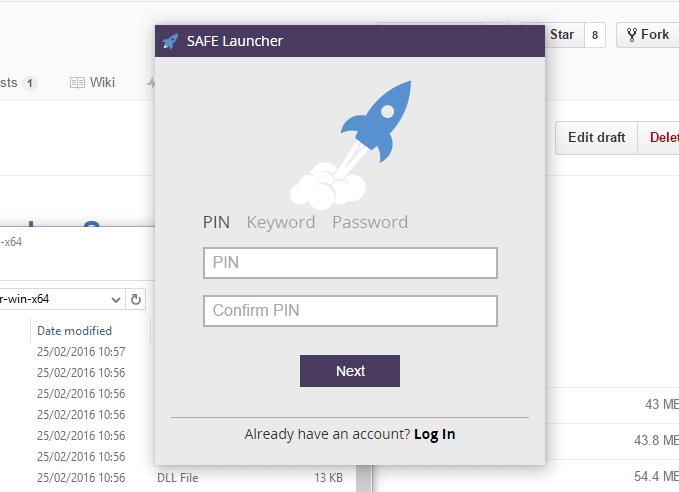Select the Keyword step tab
The image size is (679, 492).
point(281,222)
